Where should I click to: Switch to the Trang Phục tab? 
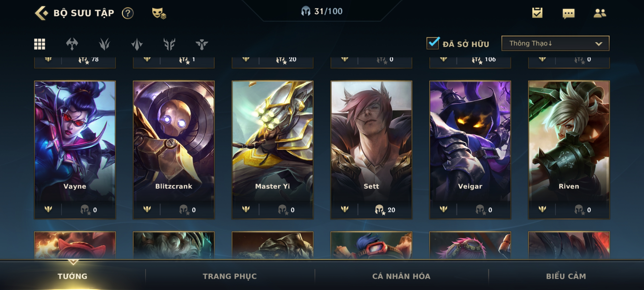[230, 276]
